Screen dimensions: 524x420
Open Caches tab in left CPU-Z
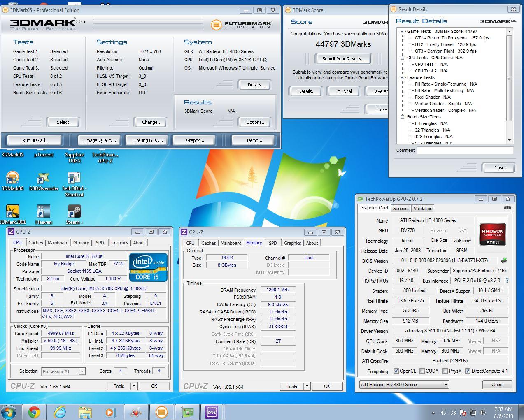pos(36,243)
